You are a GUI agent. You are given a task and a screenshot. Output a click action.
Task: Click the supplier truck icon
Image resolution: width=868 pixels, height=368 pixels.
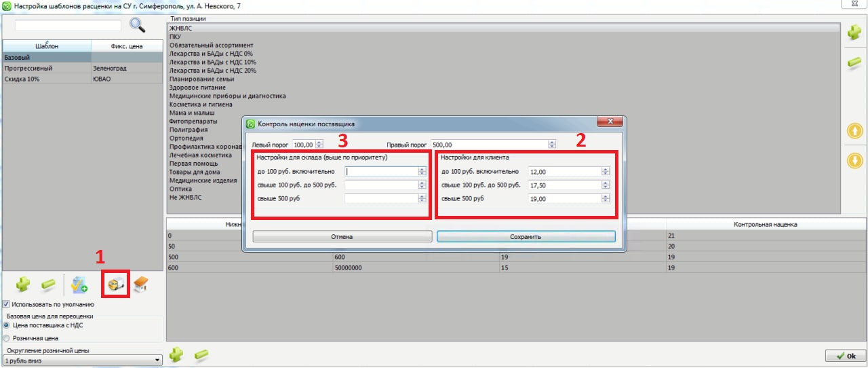[x=115, y=284]
